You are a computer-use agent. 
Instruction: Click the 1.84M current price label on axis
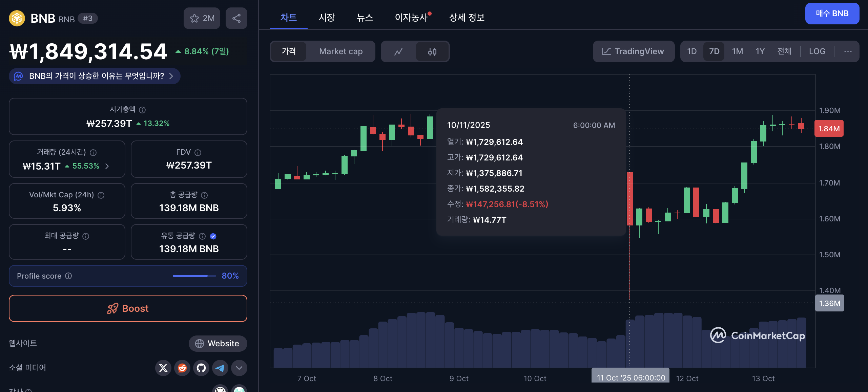click(829, 129)
